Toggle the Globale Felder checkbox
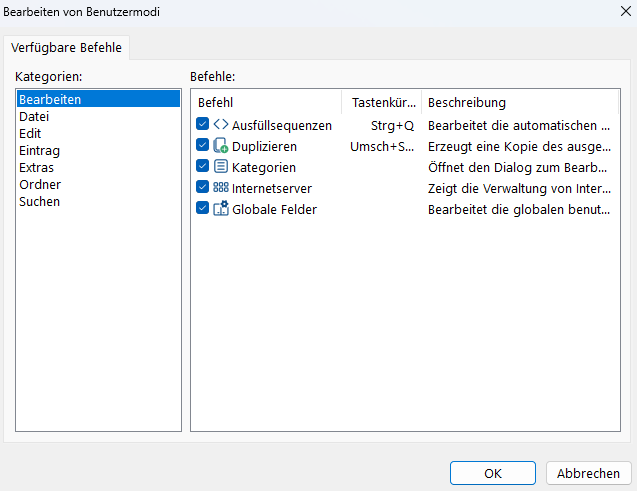This screenshot has height=491, width=637. pyautogui.click(x=202, y=208)
